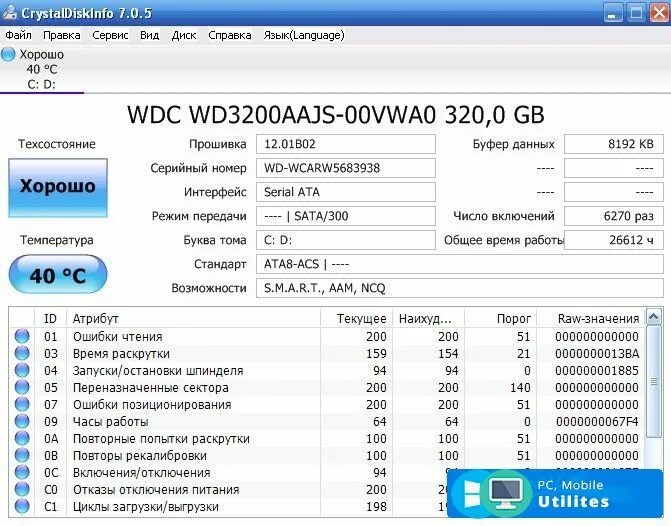This screenshot has height=526, width=671.
Task: Select the Время раскрутки attribute row text
Action: tap(121, 354)
